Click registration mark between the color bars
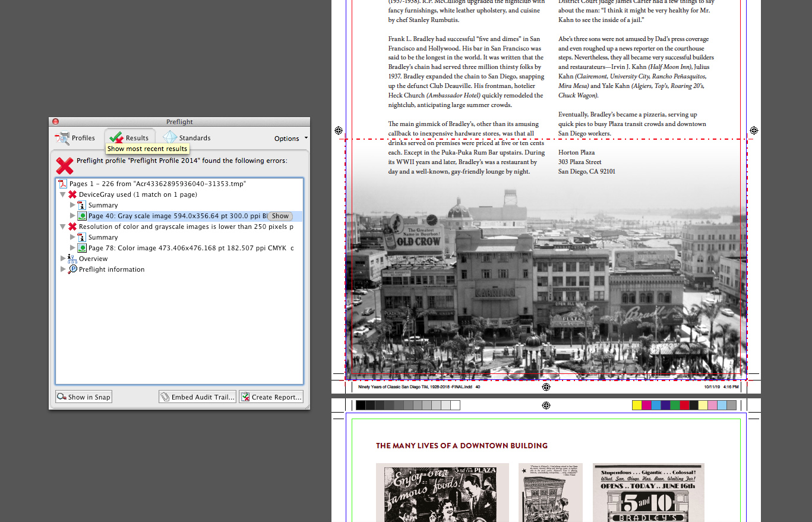This screenshot has width=812, height=522. click(546, 405)
